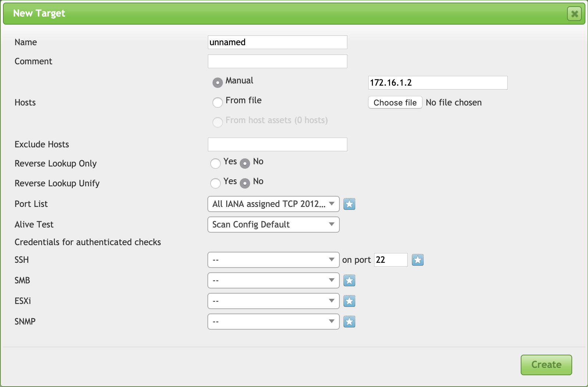Click the SSH port number field

[x=391, y=260]
